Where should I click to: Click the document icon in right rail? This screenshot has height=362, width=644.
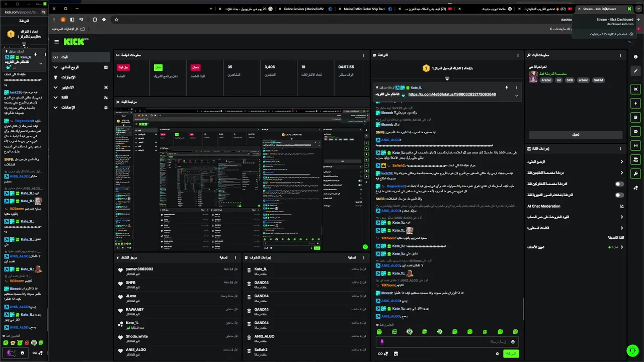tap(636, 118)
